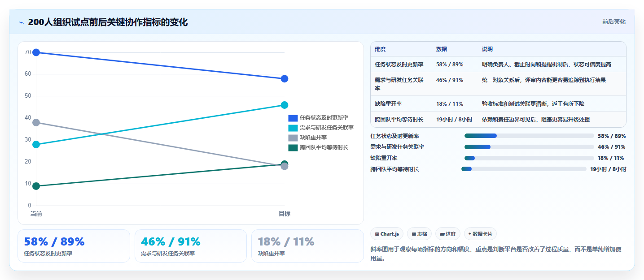Screen dimensions: 644x280
Task: Click table value 46% / 91%
Action: 450,80
